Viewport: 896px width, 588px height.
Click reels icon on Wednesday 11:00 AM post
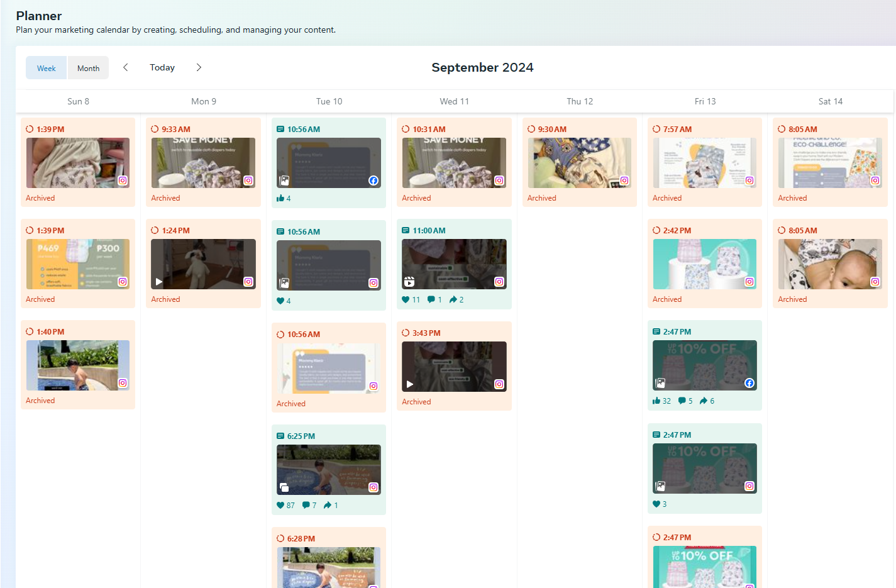(409, 282)
